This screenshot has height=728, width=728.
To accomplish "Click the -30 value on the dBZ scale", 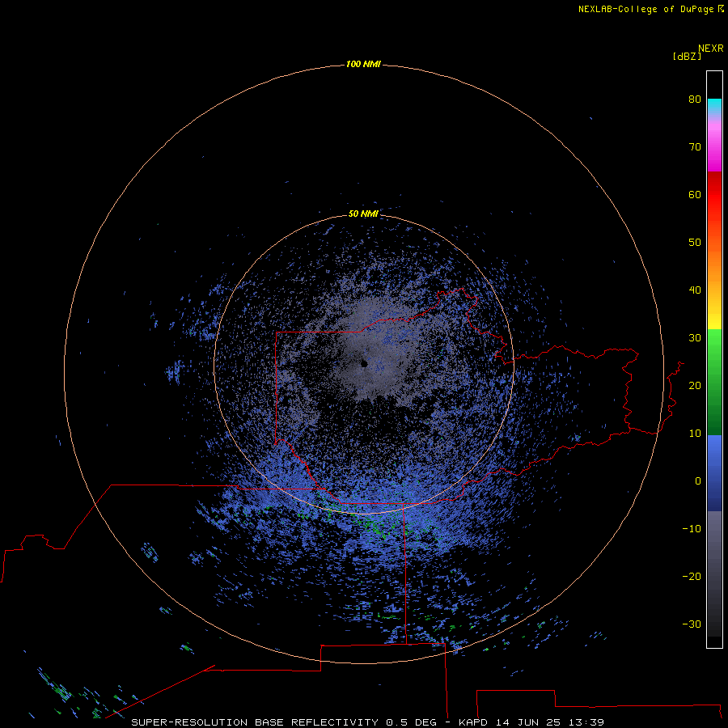I will pos(692,624).
